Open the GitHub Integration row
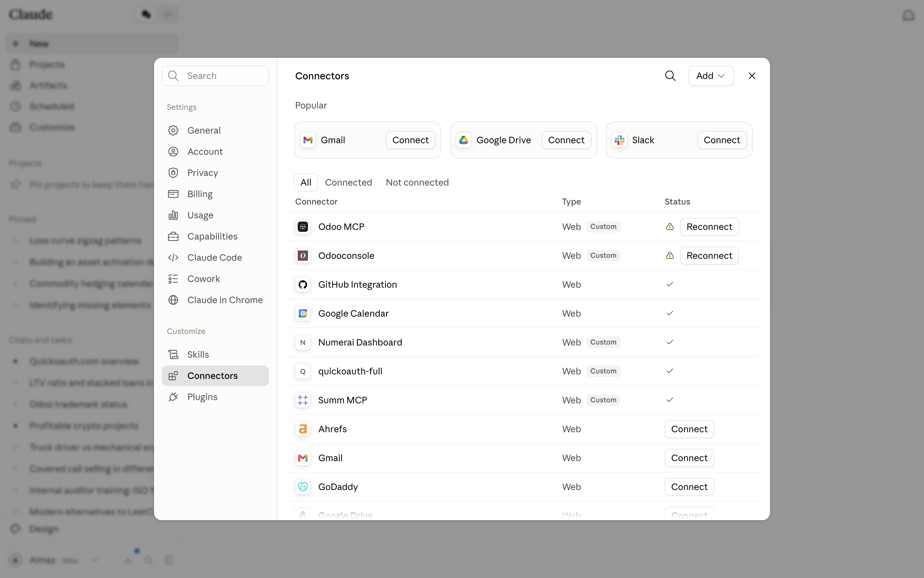Viewport: 924px width, 578px height. pyautogui.click(x=524, y=285)
